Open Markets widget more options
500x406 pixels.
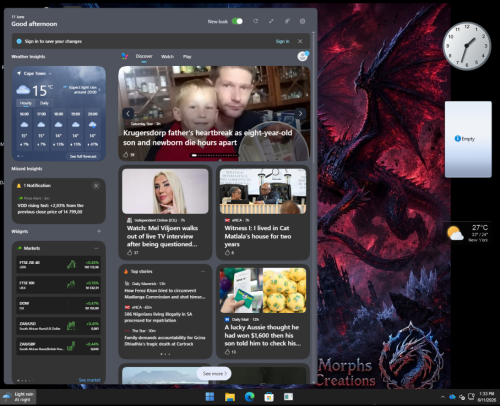tap(96, 248)
